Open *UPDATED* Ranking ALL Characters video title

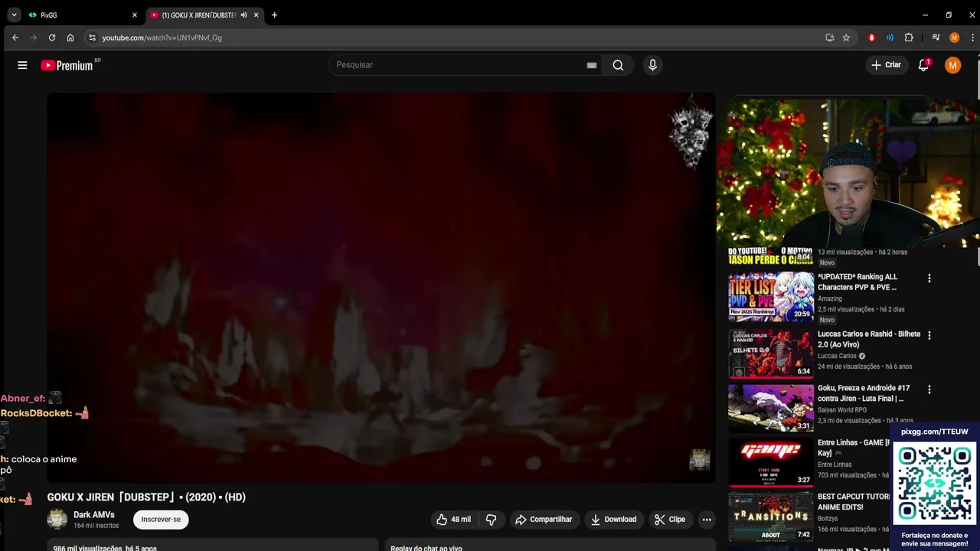tap(857, 282)
